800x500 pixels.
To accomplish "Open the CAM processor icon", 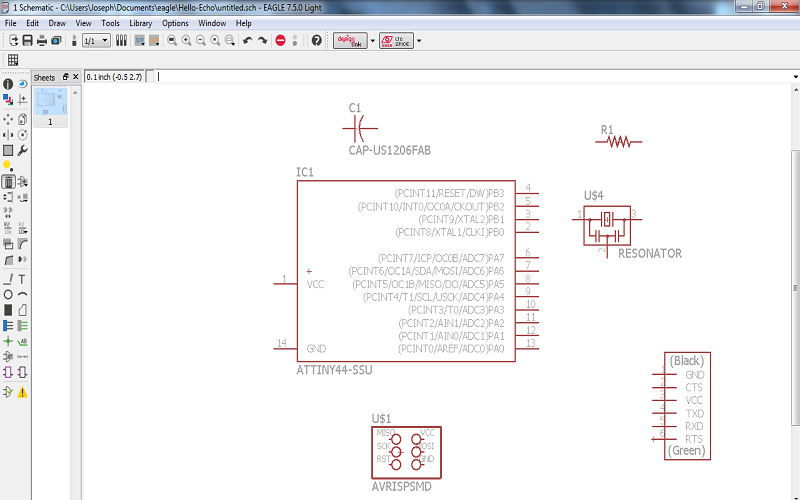I will tap(56, 40).
